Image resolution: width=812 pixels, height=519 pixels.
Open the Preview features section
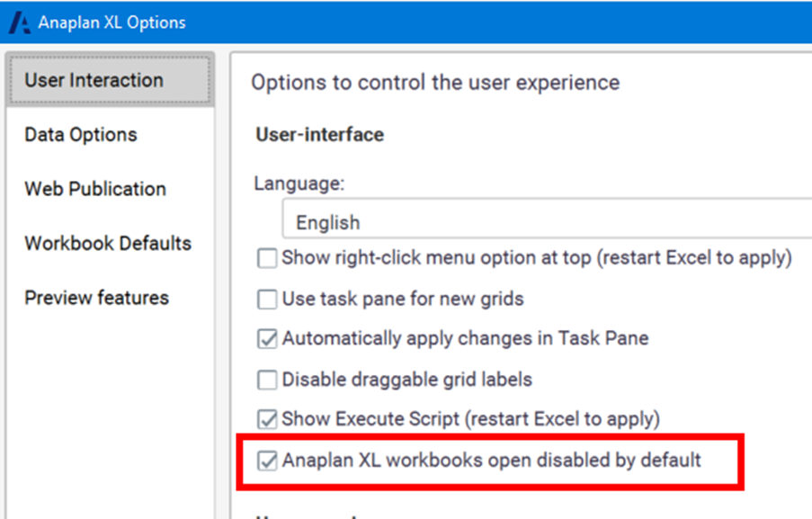pyautogui.click(x=96, y=298)
